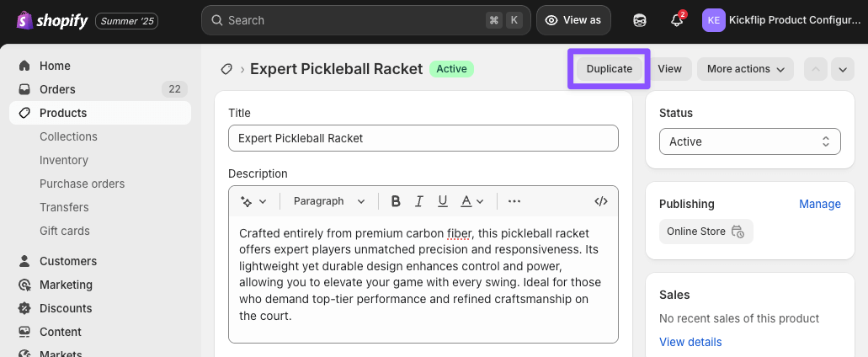Open the notifications bell
Screen dimensions: 868x357
pos(677,20)
